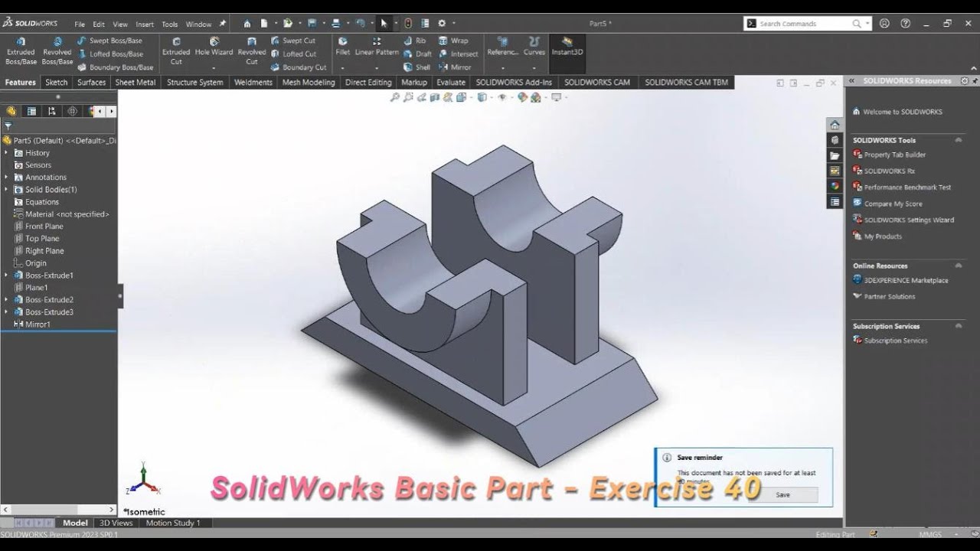Click the Rib feature tool
The width and height of the screenshot is (980, 551).
414,41
